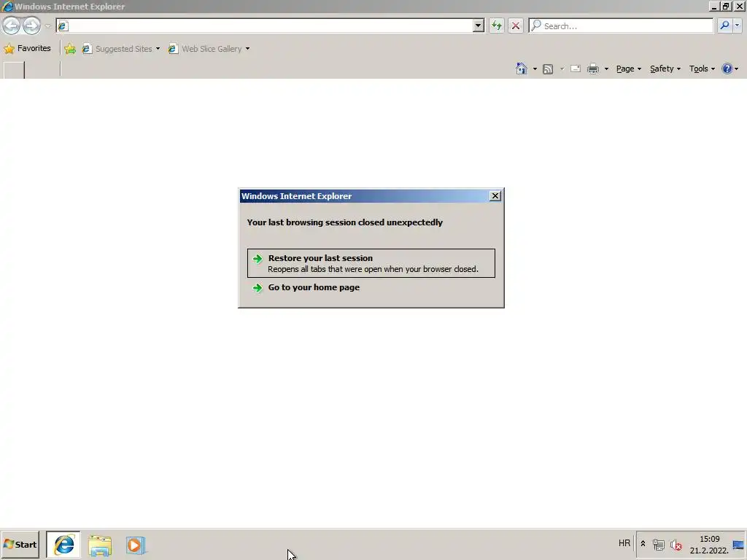
Task: Expand the Home button dropdown arrow
Action: click(535, 69)
